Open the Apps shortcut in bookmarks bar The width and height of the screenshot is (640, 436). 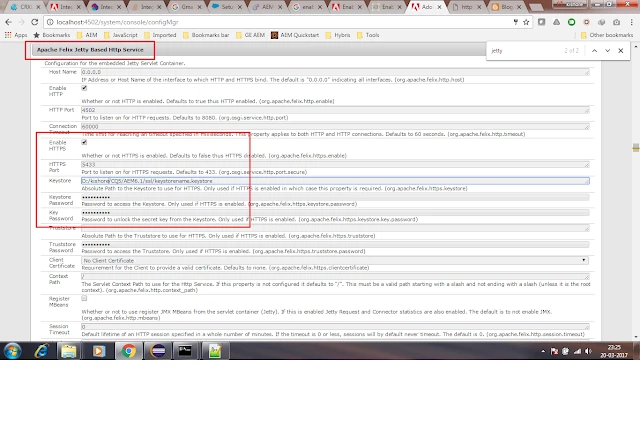(16, 35)
